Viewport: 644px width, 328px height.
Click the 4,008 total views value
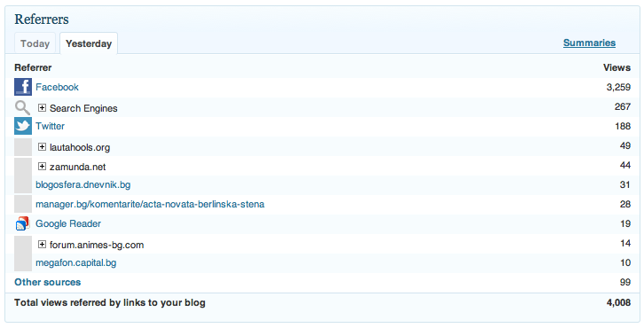(x=618, y=302)
